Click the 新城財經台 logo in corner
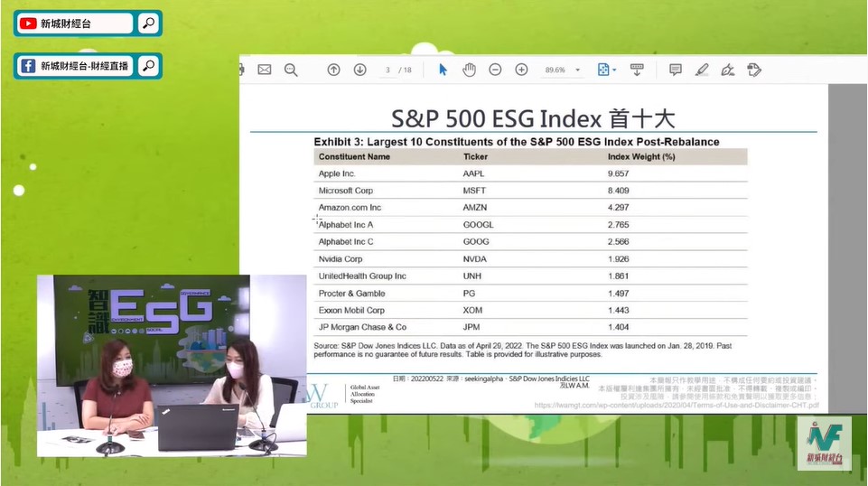868x486 pixels. (x=829, y=444)
